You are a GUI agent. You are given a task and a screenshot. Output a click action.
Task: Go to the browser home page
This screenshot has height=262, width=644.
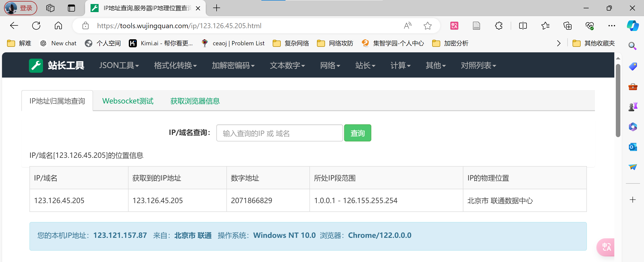[x=58, y=26]
